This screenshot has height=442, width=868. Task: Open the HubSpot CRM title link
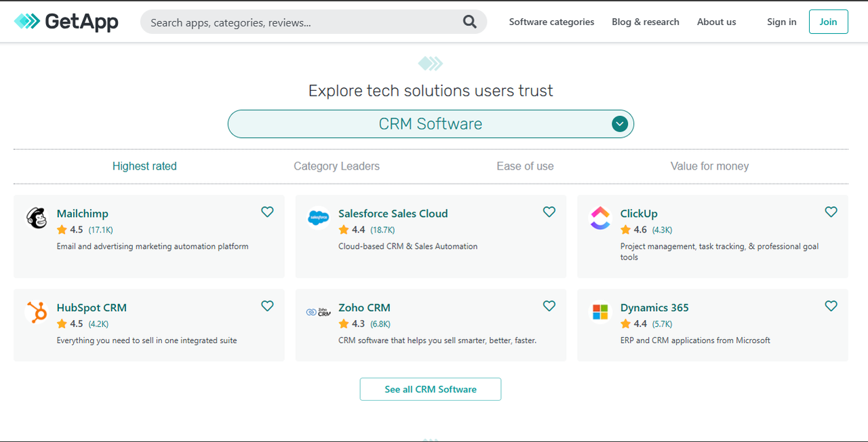(92, 308)
